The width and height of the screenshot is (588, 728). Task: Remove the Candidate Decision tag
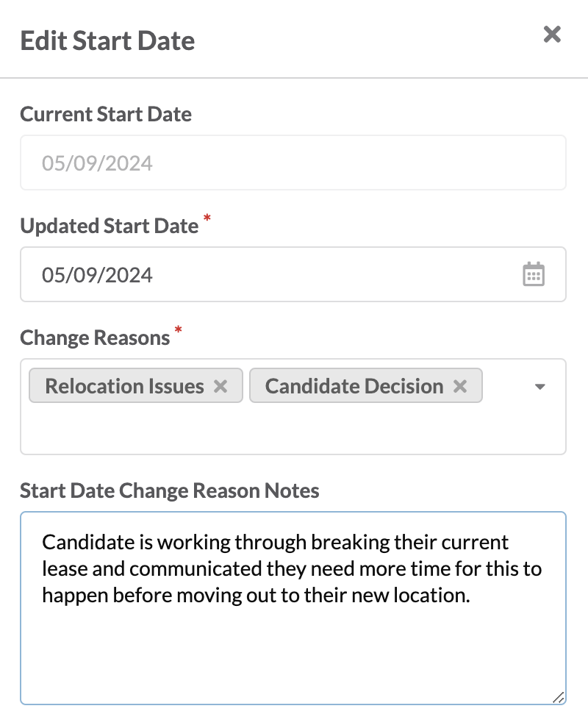coord(460,386)
